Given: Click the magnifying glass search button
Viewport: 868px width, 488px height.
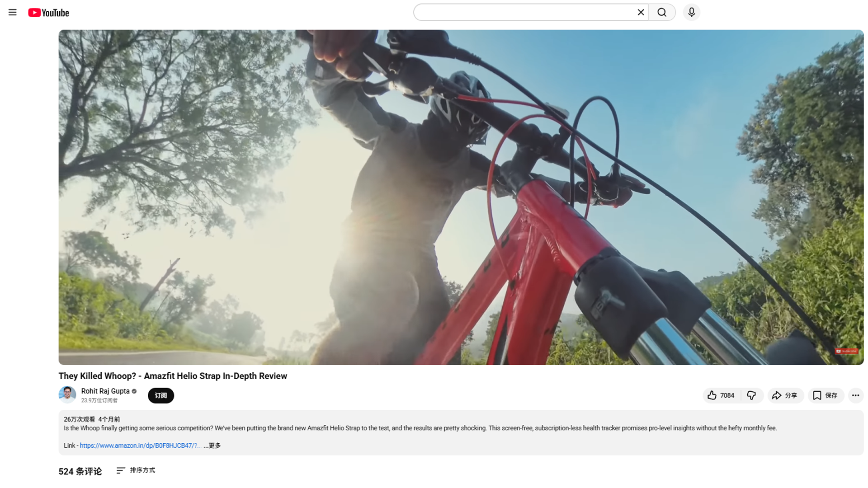Looking at the screenshot, I should tap(662, 13).
